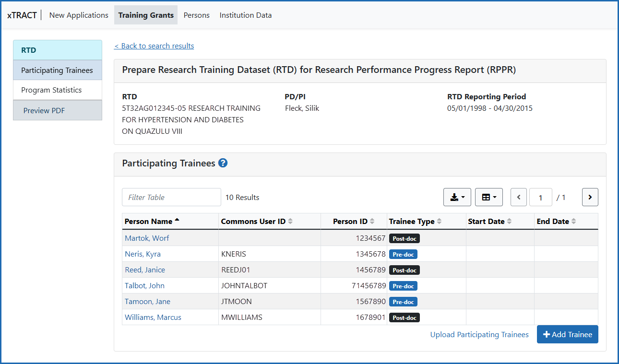This screenshot has height=364, width=619.
Task: Go to next page using the right chevron
Action: pos(590,197)
